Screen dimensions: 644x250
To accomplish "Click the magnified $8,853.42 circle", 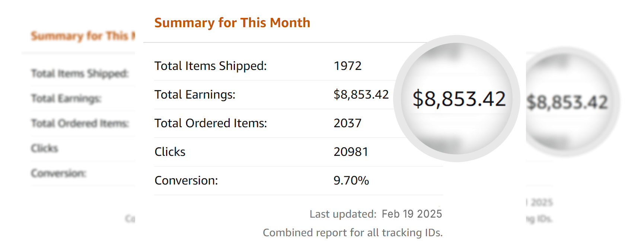I will [457, 99].
